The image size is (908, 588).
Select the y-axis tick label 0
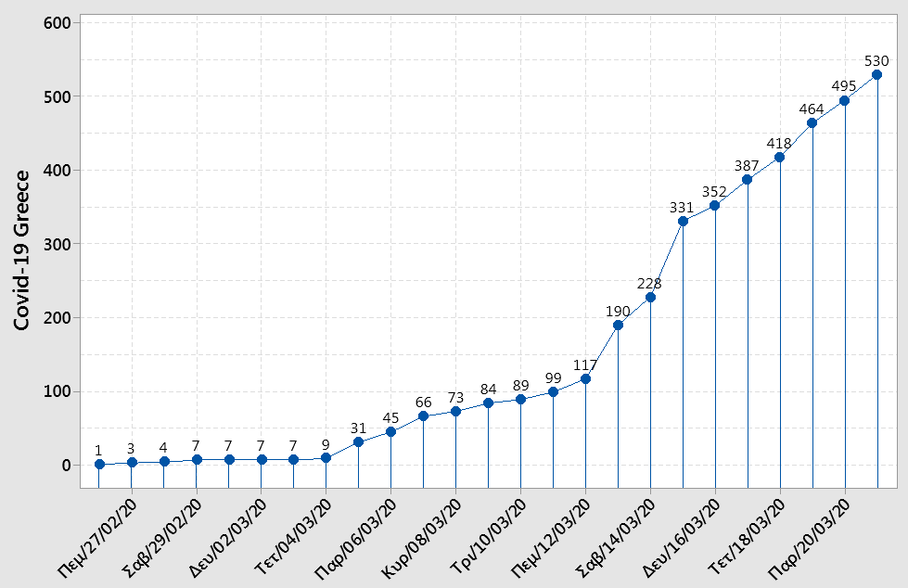tap(66, 466)
